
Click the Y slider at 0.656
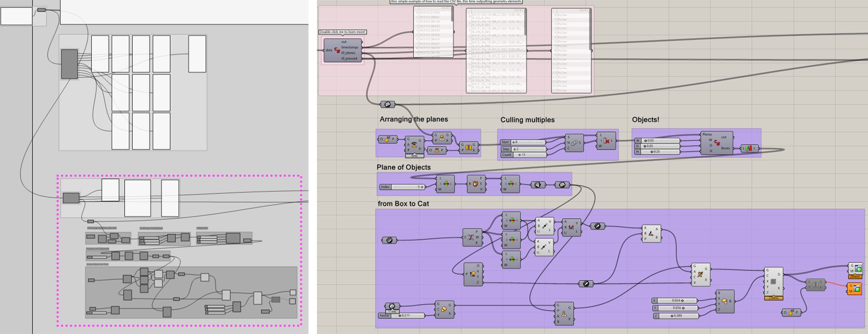click(674, 308)
